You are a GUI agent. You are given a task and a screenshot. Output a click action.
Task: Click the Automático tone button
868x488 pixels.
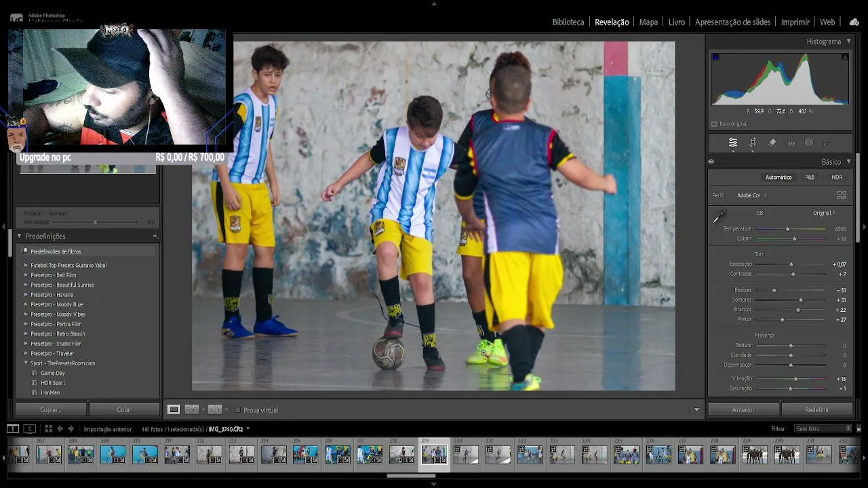[778, 177]
